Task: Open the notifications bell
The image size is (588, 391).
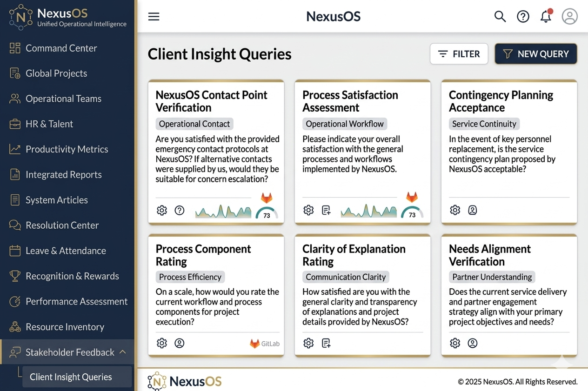Action: [x=546, y=17]
